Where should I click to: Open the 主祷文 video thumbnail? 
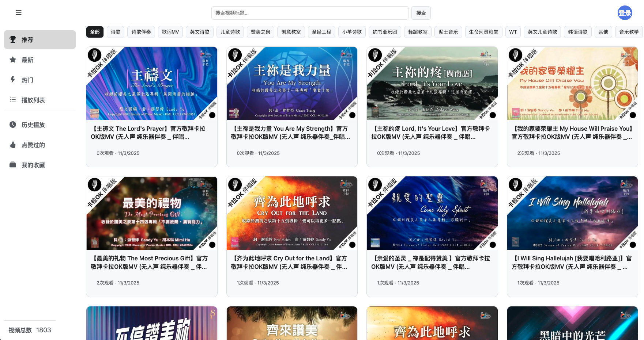pos(152,83)
